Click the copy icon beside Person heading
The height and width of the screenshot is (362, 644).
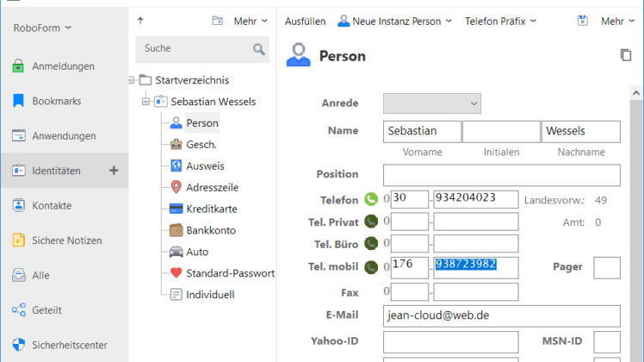point(626,55)
